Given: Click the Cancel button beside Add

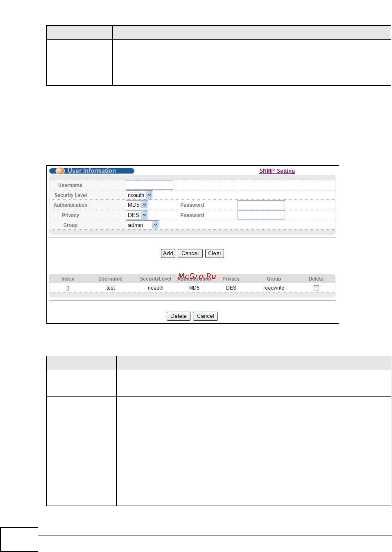Looking at the screenshot, I should [190, 253].
